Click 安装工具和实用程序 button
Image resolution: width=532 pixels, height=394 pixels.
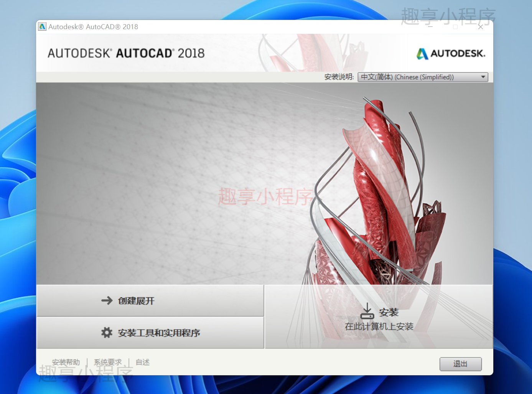pyautogui.click(x=150, y=333)
